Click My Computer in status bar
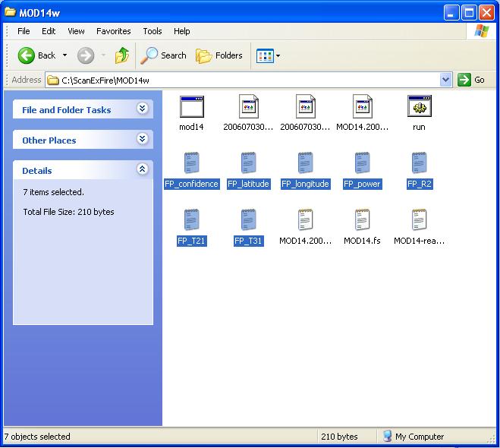 coord(414,437)
